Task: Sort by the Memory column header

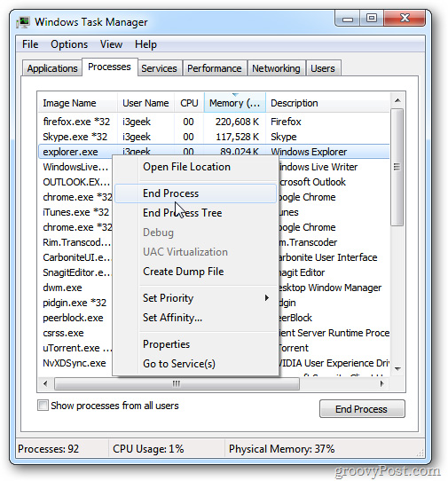Action: coord(235,103)
